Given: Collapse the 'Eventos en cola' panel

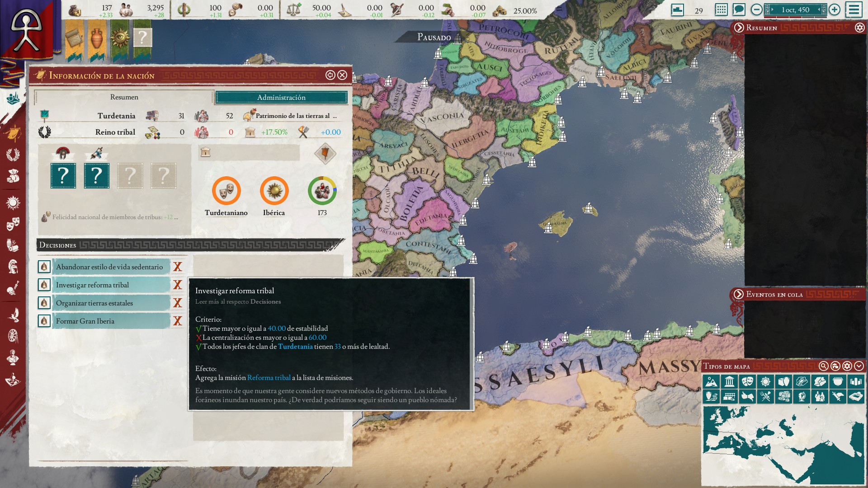Looking at the screenshot, I should click(x=739, y=295).
